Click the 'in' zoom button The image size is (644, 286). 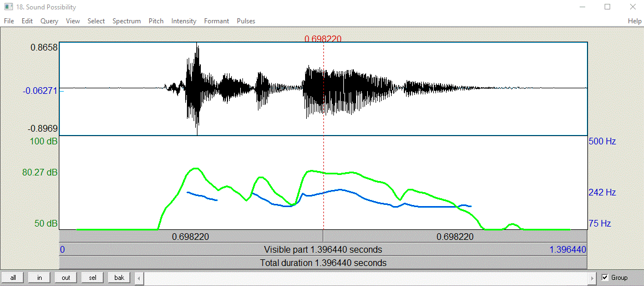39,278
